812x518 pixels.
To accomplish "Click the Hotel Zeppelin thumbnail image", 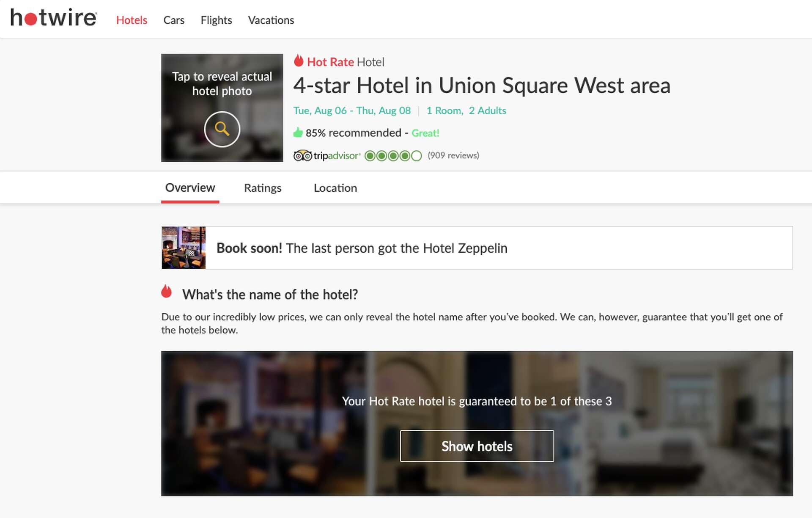I will pos(184,248).
